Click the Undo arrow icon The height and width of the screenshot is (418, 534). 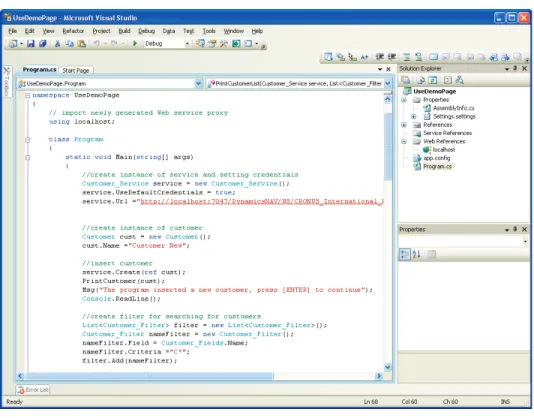[x=97, y=43]
